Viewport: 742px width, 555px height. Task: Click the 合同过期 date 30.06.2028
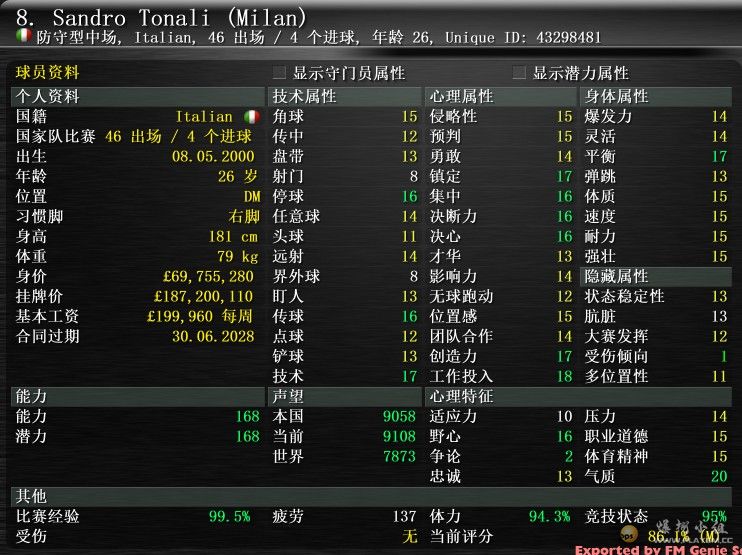(214, 337)
